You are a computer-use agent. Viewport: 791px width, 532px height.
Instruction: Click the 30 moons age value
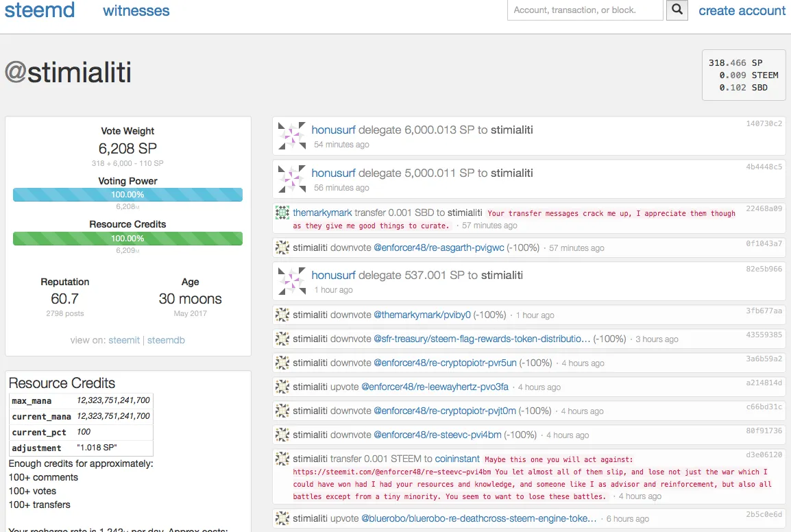pos(190,299)
